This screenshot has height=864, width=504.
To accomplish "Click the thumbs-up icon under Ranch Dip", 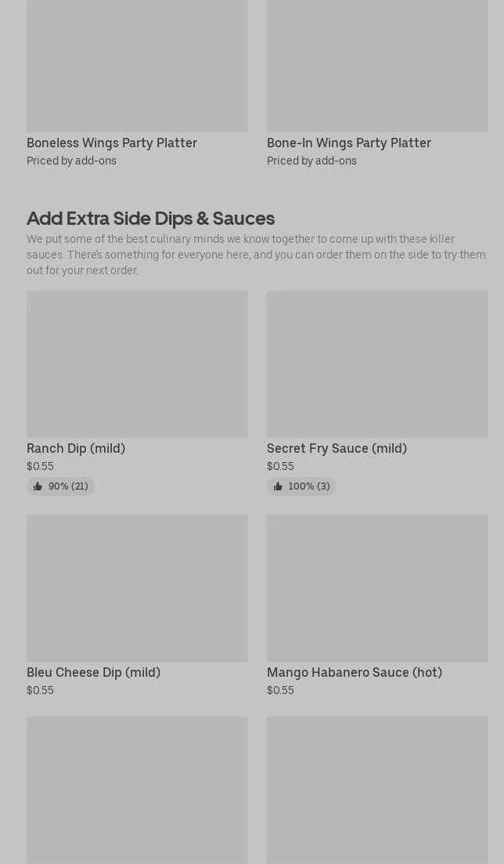I will 38,486.
